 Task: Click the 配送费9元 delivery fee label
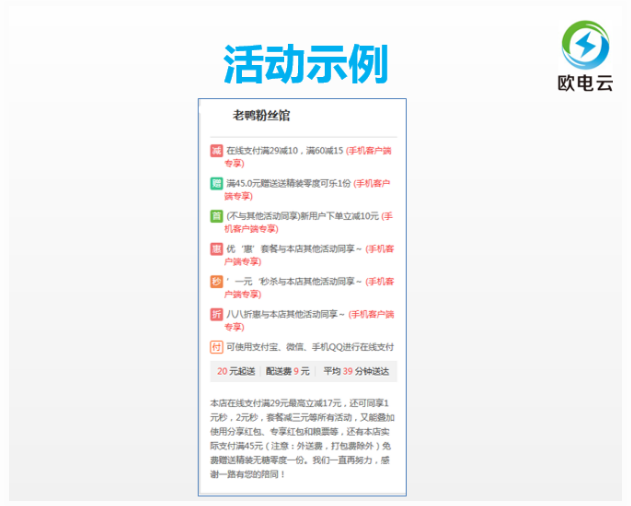(x=287, y=372)
